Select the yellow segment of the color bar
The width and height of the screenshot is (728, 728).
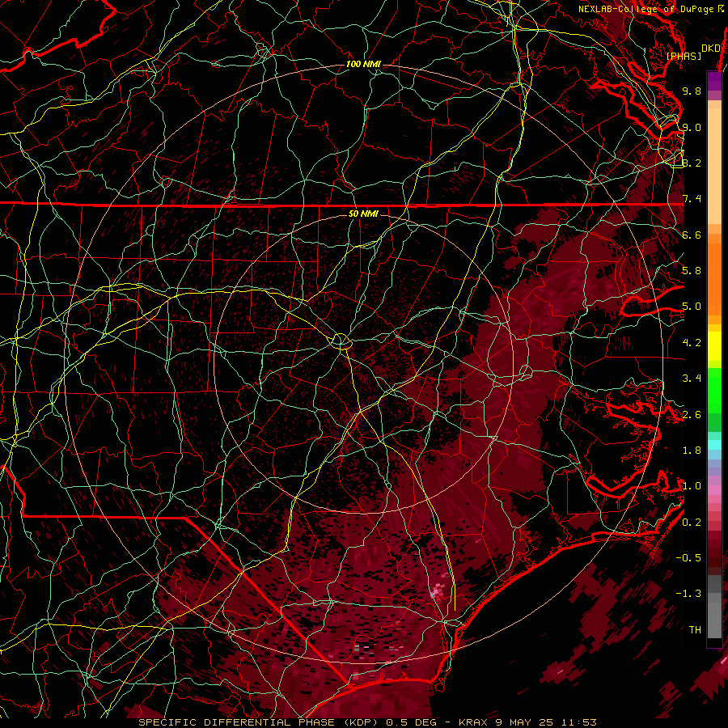click(714, 346)
